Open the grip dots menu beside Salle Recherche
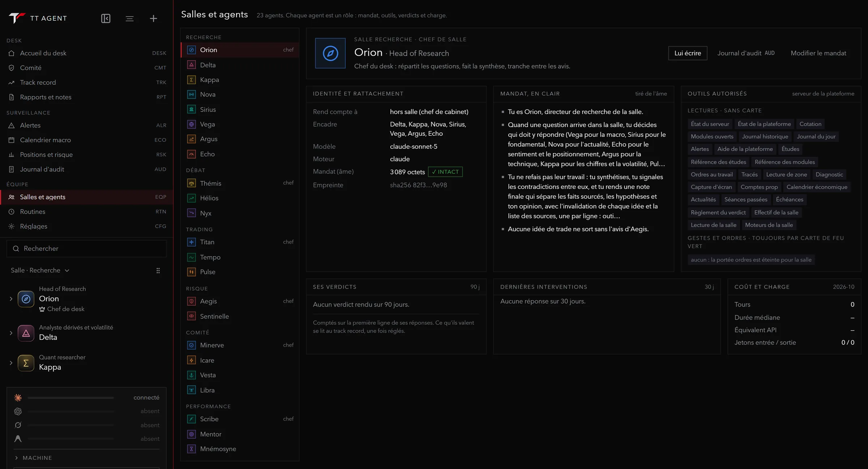The width and height of the screenshot is (868, 469). (158, 271)
